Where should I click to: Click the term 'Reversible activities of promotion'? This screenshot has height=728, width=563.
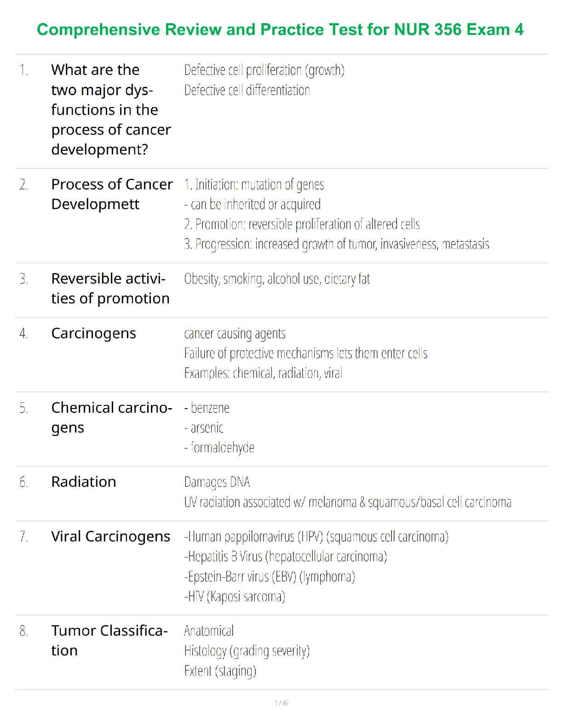110,288
